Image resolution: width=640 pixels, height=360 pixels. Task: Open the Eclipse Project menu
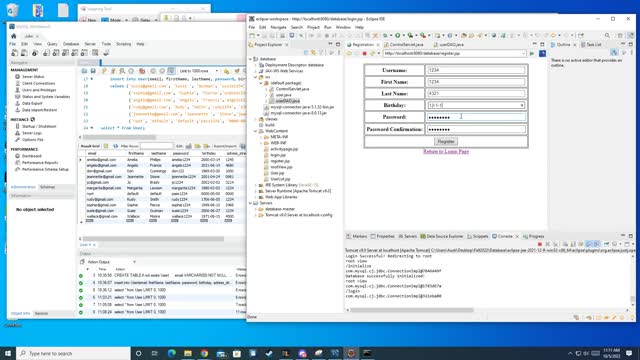pos(313,27)
